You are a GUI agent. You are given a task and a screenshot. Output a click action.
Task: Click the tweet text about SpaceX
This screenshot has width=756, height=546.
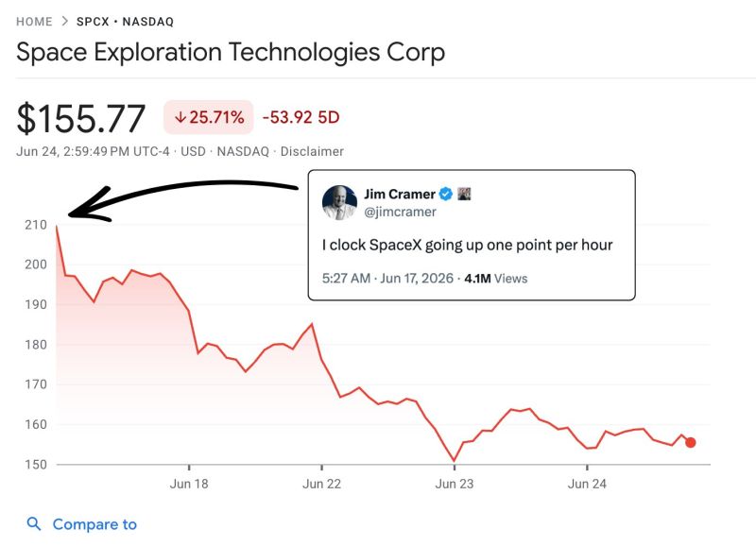[467, 245]
